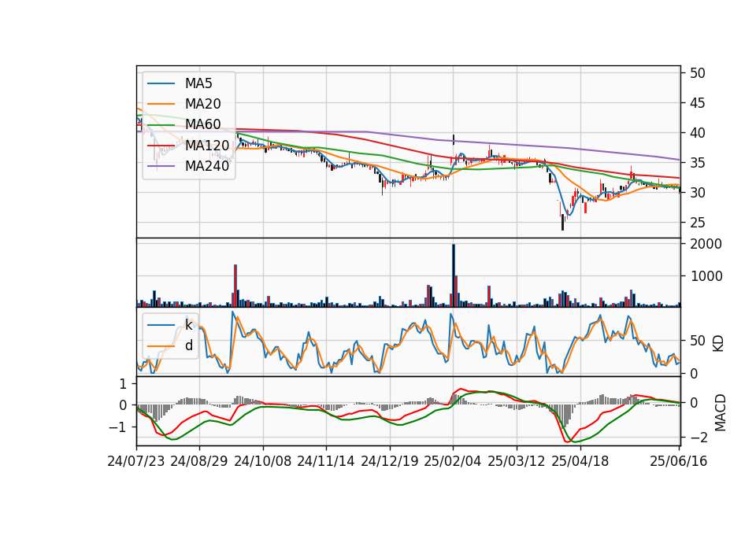The height and width of the screenshot is (543, 756).
Task: Click price axis value 25
Action: [x=698, y=223]
